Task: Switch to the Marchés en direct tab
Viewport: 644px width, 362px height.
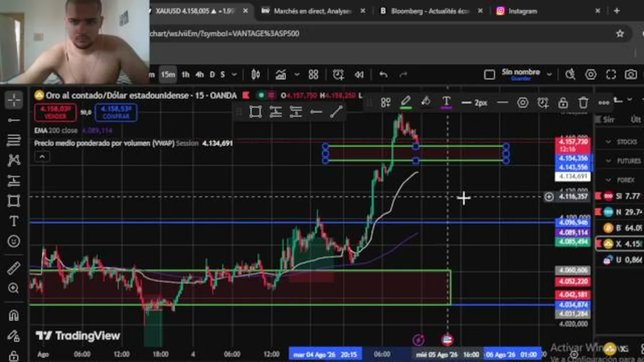Action: click(x=313, y=11)
